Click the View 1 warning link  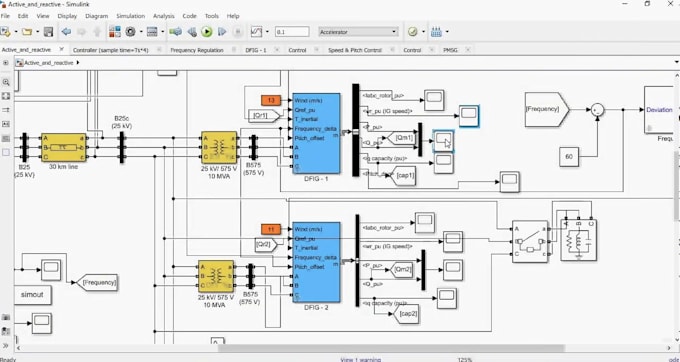[360, 359]
